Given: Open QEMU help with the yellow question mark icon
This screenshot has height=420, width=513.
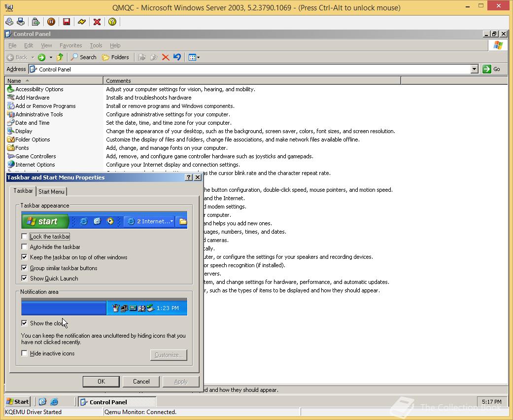Looking at the screenshot, I should (x=112, y=22).
